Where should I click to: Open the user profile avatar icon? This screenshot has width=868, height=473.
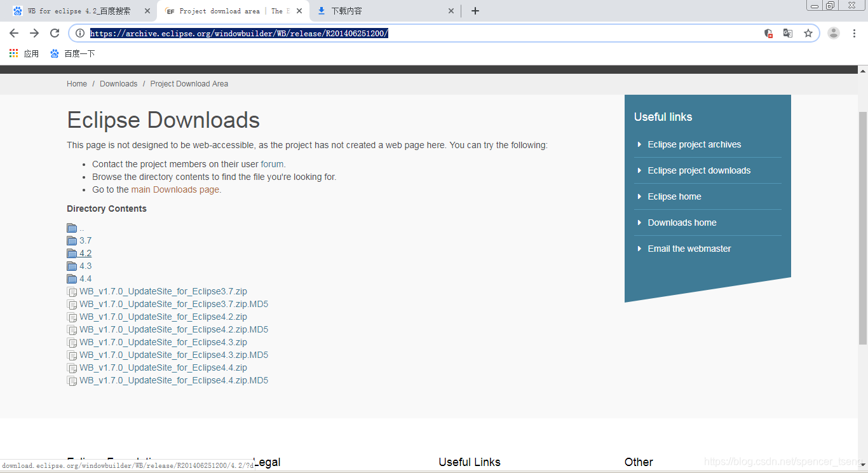pyautogui.click(x=834, y=33)
